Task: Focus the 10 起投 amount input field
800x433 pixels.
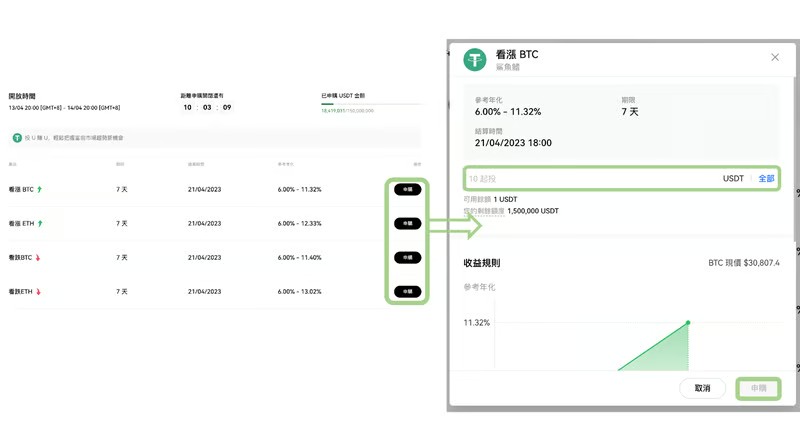Action: 590,179
